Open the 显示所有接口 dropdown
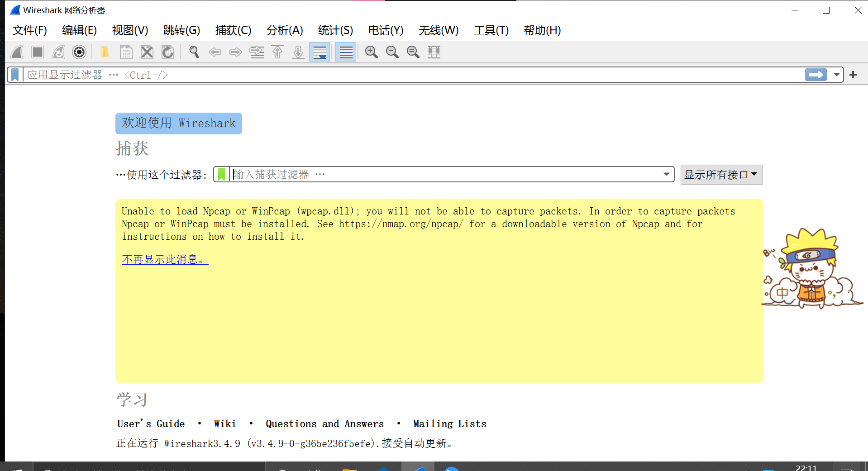This screenshot has width=868, height=471. pos(721,174)
